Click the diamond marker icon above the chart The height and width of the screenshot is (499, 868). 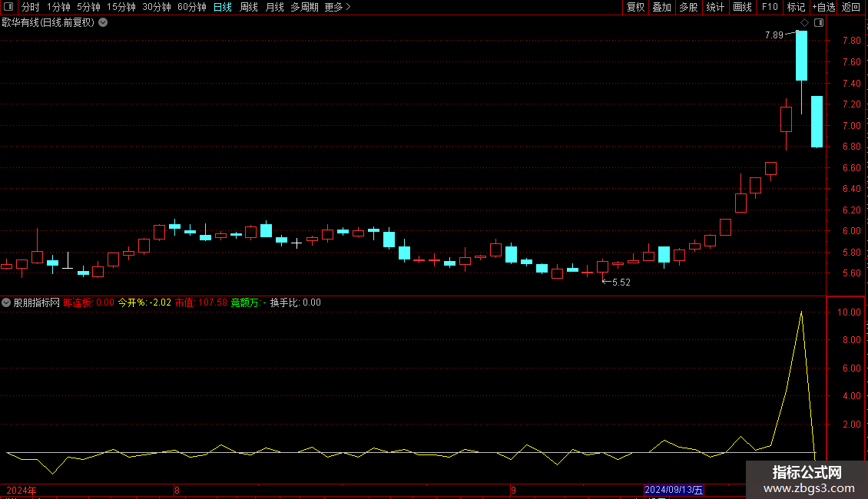[x=805, y=23]
